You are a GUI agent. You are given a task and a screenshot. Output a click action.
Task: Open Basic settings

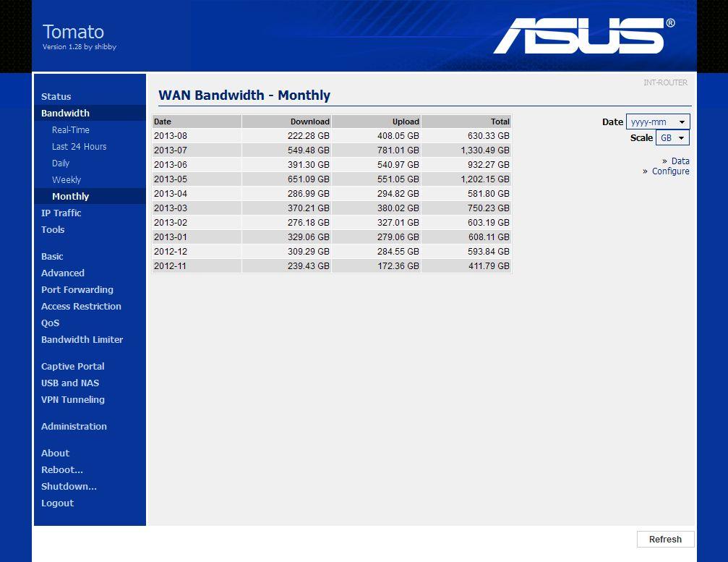pyautogui.click(x=52, y=257)
